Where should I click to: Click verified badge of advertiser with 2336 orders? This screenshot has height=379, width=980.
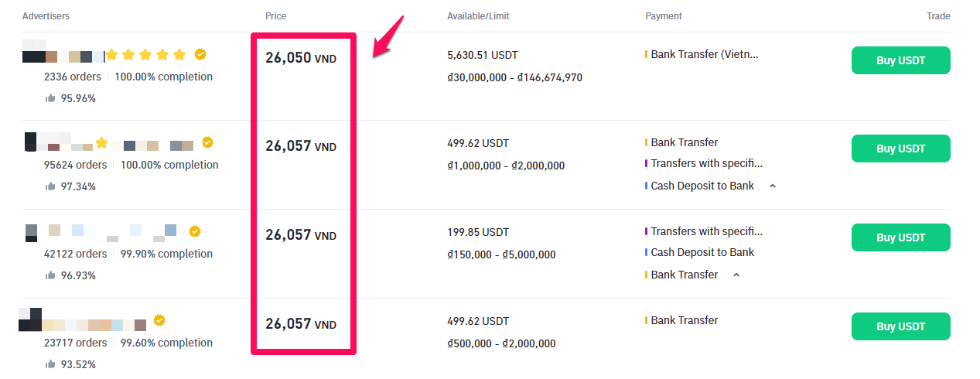click(200, 54)
